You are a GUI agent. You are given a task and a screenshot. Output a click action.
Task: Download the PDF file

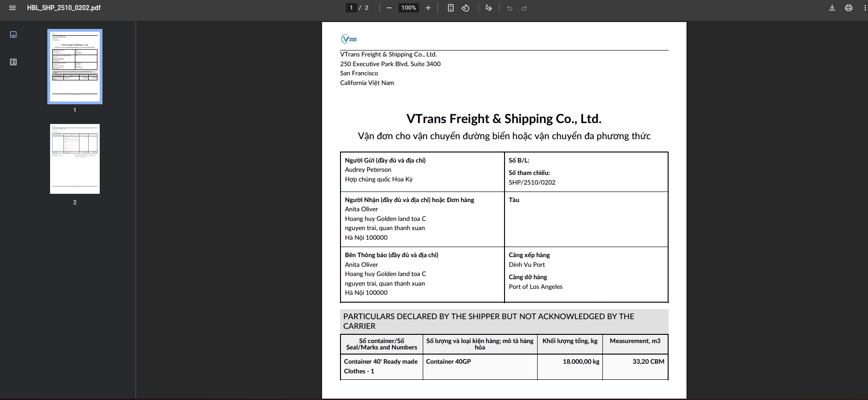point(832,8)
